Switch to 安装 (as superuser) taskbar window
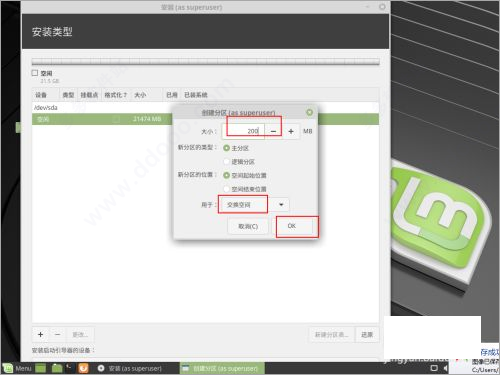500x375 pixels. (x=130, y=368)
